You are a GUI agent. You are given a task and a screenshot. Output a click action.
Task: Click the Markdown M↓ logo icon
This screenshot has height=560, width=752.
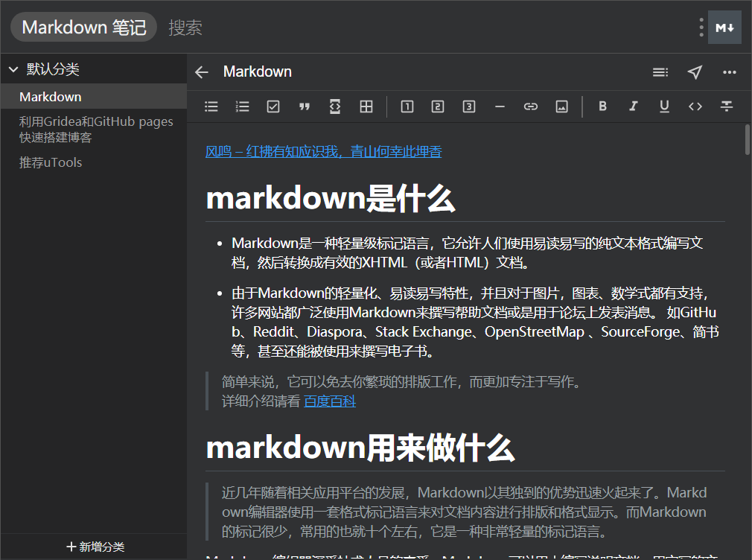pyautogui.click(x=724, y=28)
